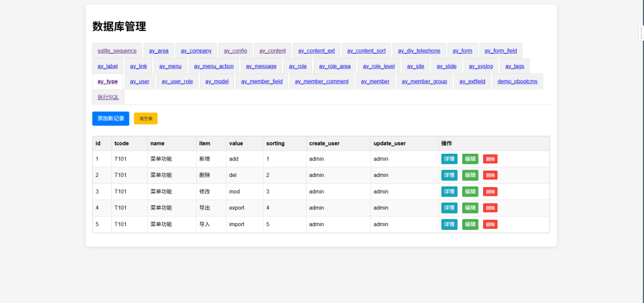644x303 pixels.
Task: Open the ay_menu_action table link
Action: tap(214, 66)
